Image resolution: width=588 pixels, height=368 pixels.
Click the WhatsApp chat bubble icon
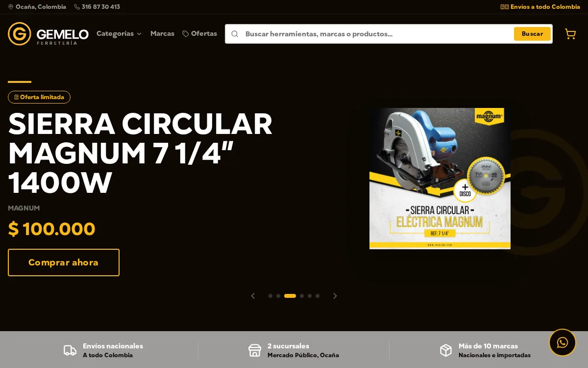click(x=563, y=342)
